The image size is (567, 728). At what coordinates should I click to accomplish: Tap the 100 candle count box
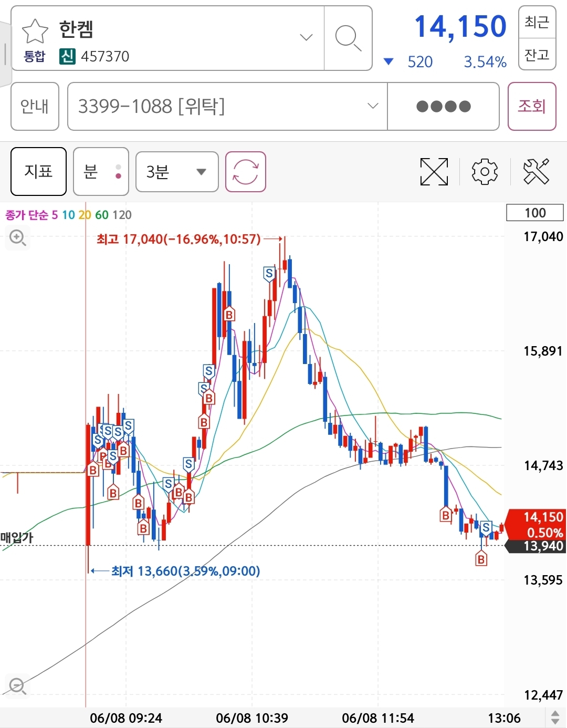(x=535, y=213)
